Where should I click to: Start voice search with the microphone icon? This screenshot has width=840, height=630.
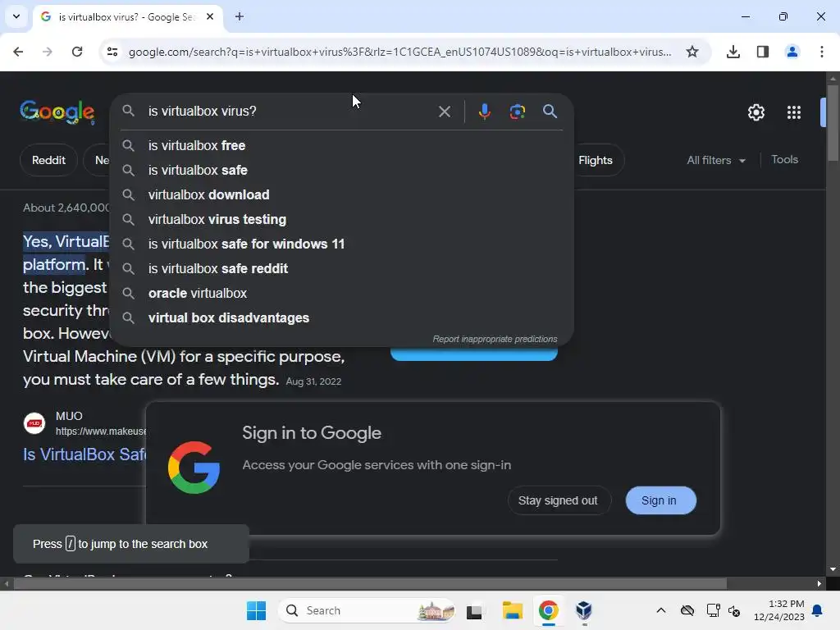pyautogui.click(x=484, y=112)
